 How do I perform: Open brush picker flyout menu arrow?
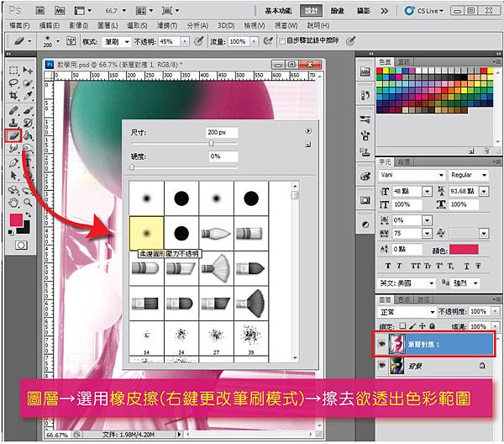308,131
